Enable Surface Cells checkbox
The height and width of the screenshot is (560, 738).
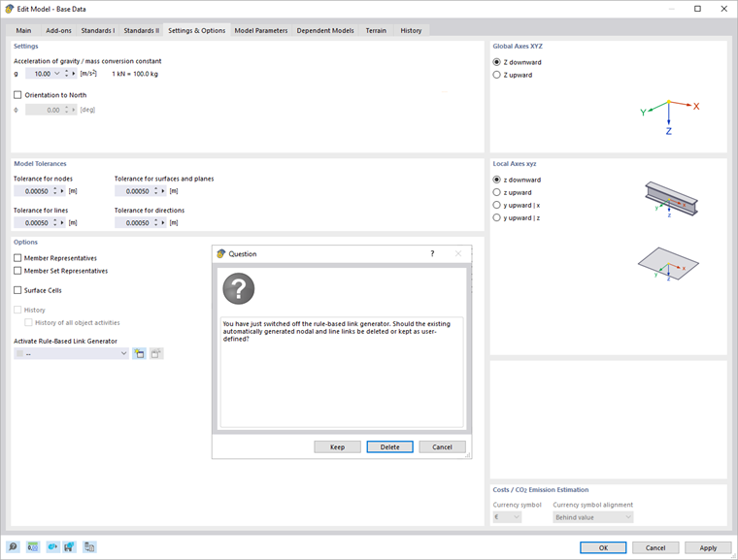[17, 290]
